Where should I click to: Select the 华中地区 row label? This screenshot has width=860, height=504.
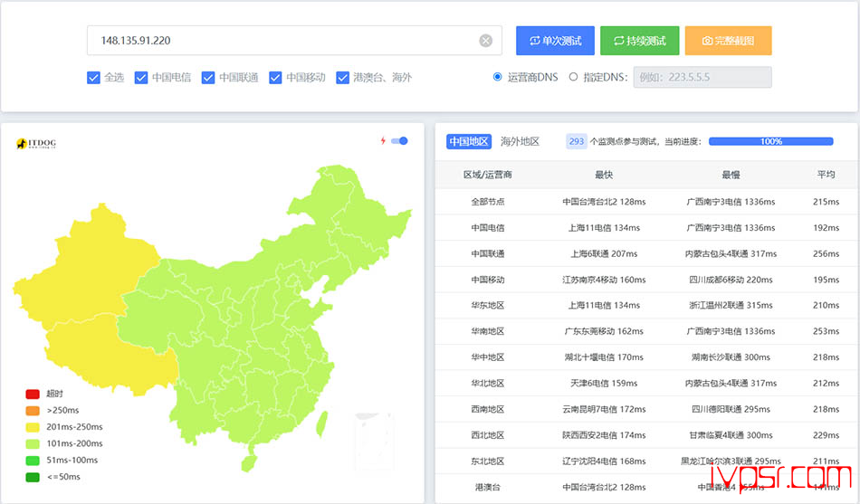click(x=488, y=357)
